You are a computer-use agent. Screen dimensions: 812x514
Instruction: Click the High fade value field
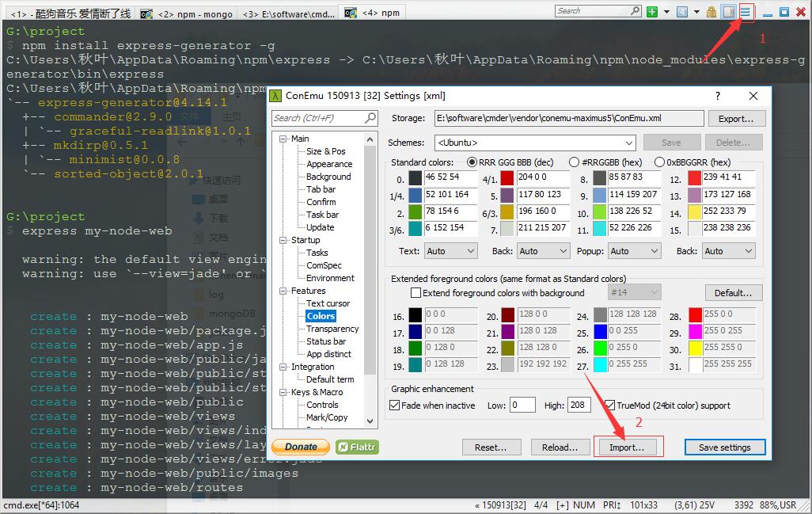pyautogui.click(x=579, y=405)
